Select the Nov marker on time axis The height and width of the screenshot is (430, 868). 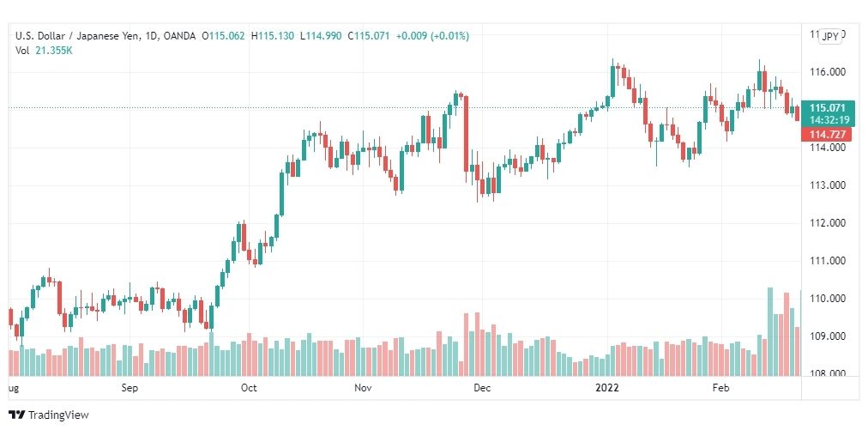363,388
